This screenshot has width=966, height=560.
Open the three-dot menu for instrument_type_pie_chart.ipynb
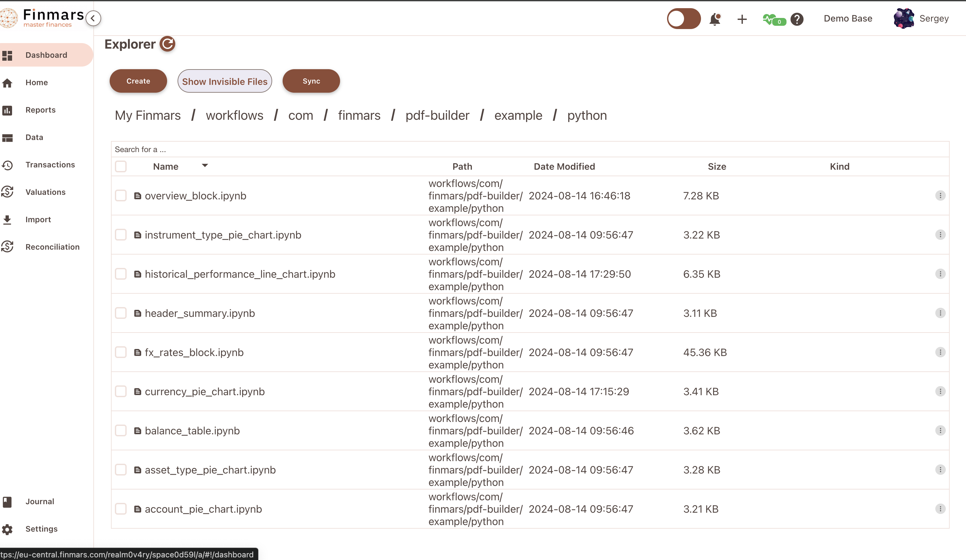tap(940, 235)
